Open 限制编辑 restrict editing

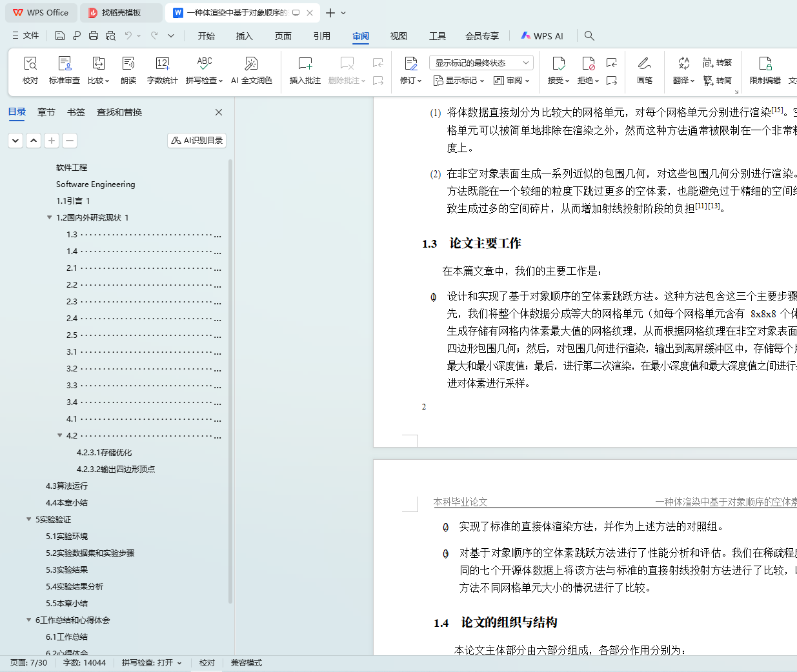[765, 70]
